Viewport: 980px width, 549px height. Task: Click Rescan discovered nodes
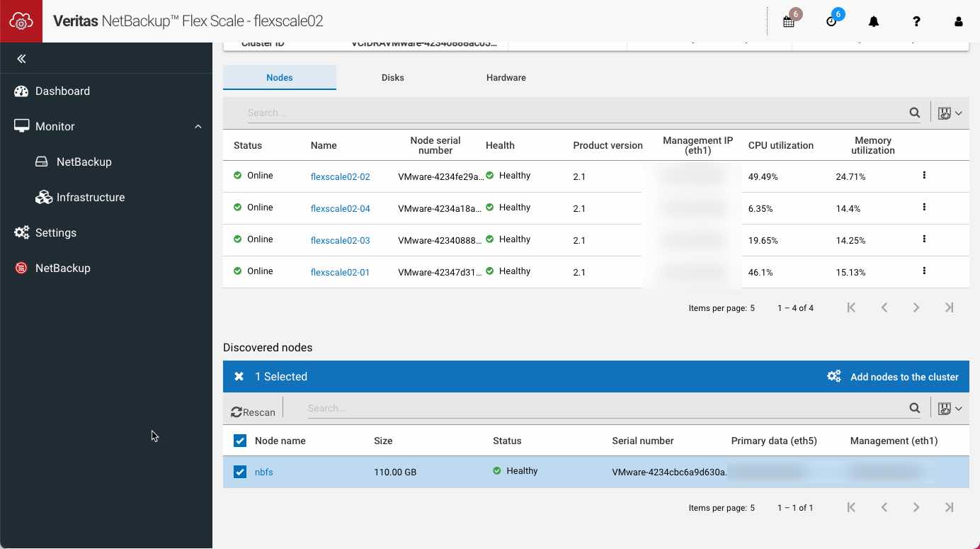pos(253,412)
